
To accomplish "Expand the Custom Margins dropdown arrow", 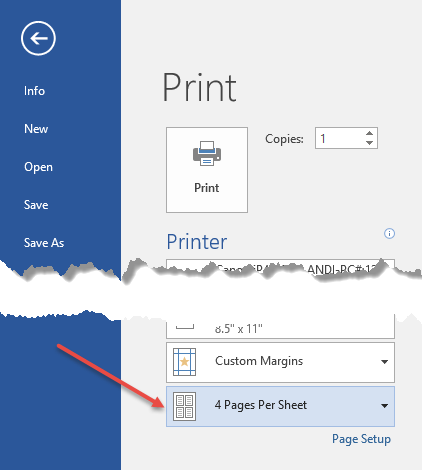I will tap(384, 362).
